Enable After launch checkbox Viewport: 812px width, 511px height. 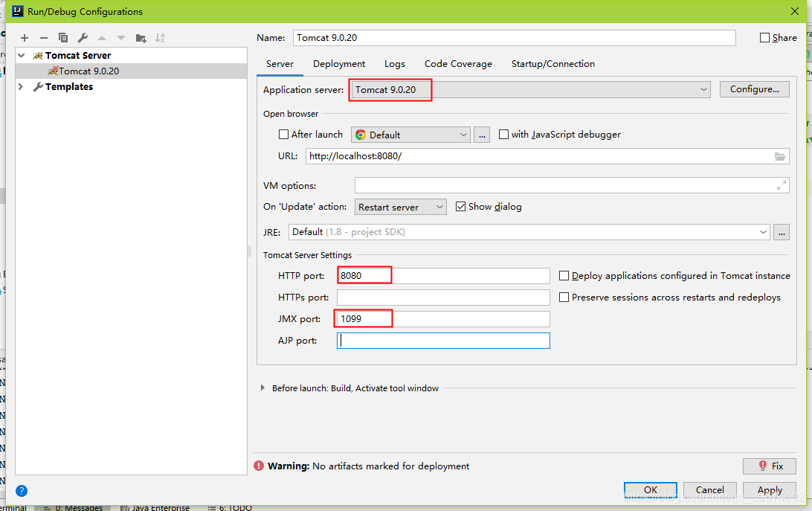(x=283, y=134)
